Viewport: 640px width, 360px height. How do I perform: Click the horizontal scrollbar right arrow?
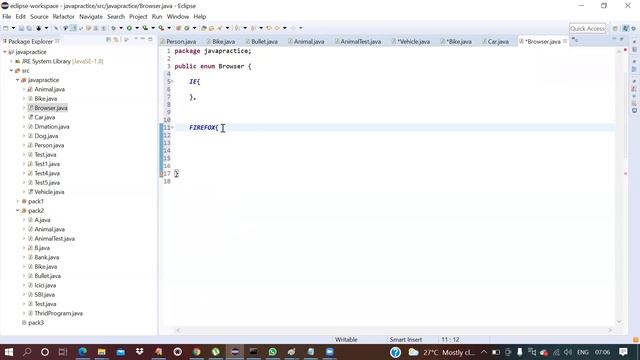[611, 330]
